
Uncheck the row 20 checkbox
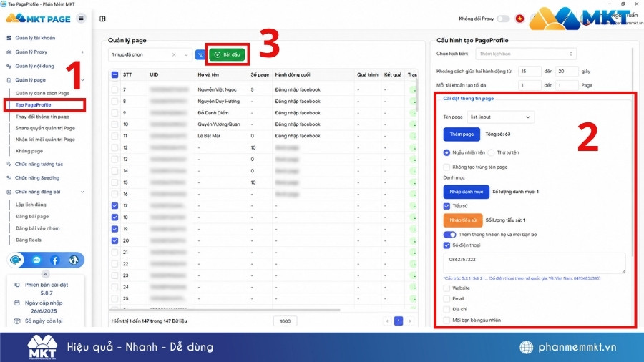click(x=115, y=240)
